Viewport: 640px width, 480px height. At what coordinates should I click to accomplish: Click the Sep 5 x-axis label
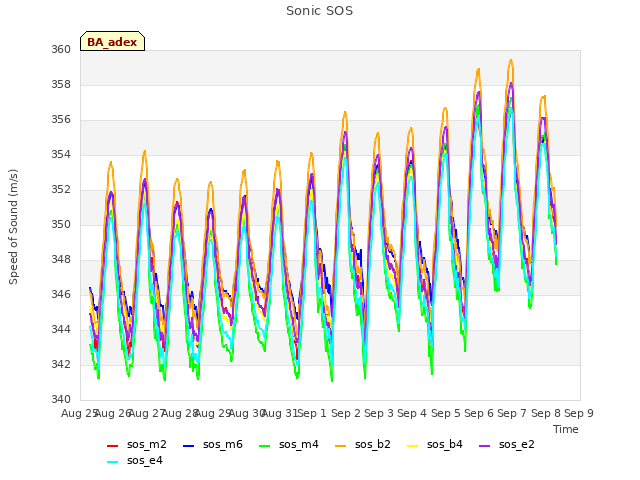click(446, 413)
